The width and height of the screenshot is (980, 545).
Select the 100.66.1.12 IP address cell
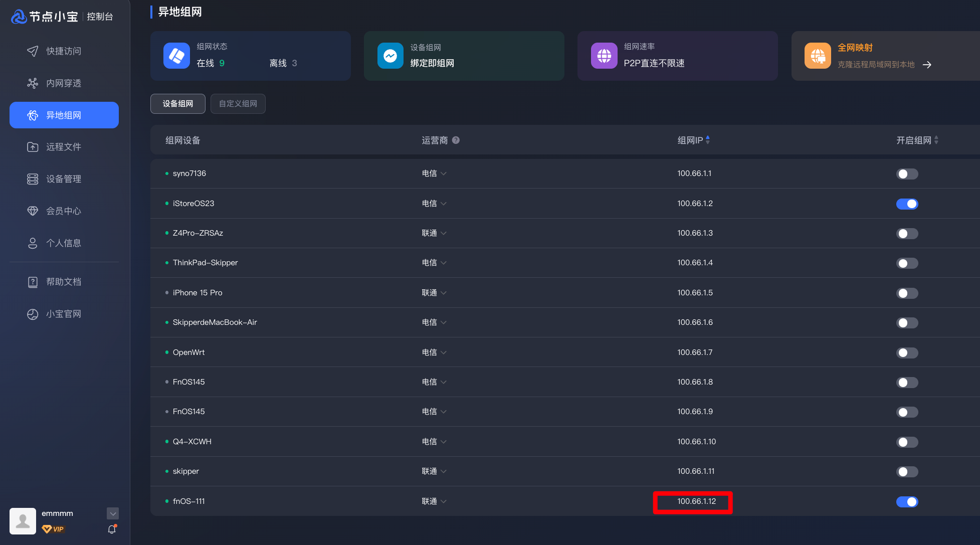(696, 501)
